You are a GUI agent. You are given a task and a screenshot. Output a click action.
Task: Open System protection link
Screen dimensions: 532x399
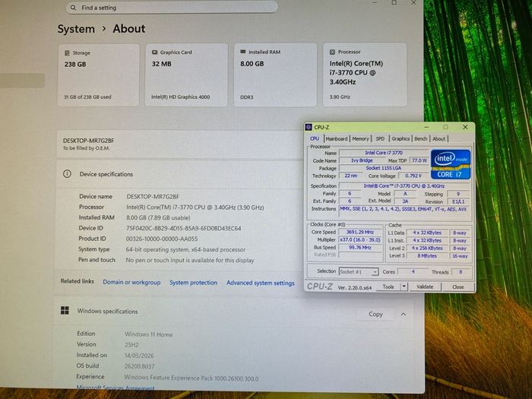point(193,283)
